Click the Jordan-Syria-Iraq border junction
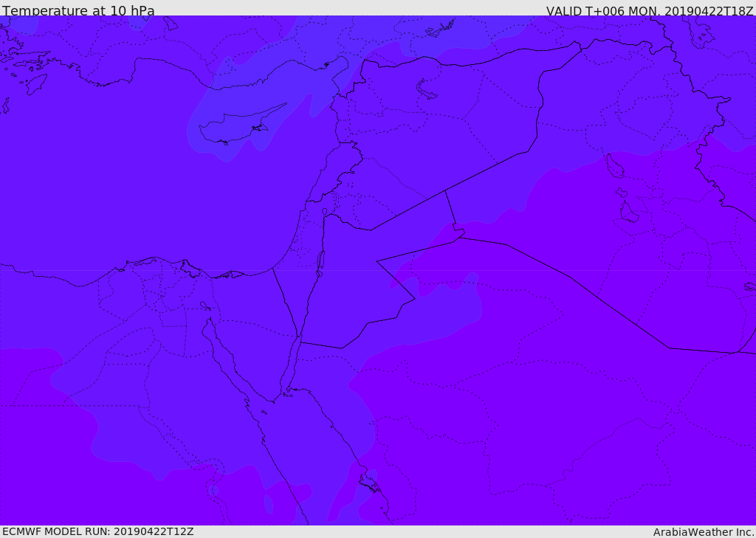The height and width of the screenshot is (538, 756). 445,190
